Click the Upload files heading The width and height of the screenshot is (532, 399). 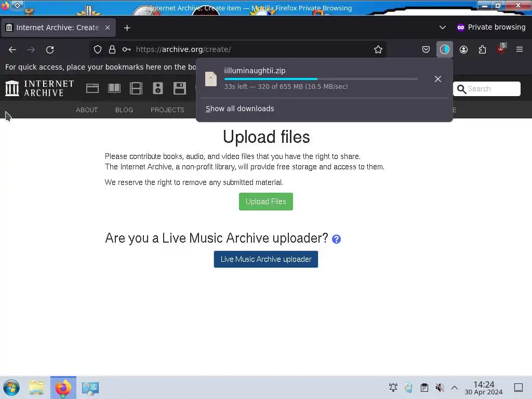[267, 137]
